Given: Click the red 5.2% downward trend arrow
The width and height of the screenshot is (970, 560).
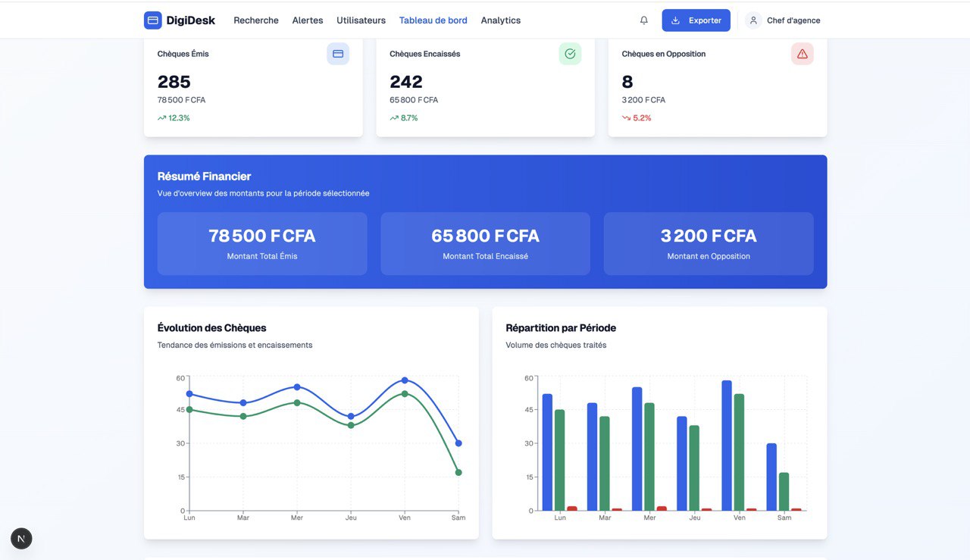Looking at the screenshot, I should point(626,118).
